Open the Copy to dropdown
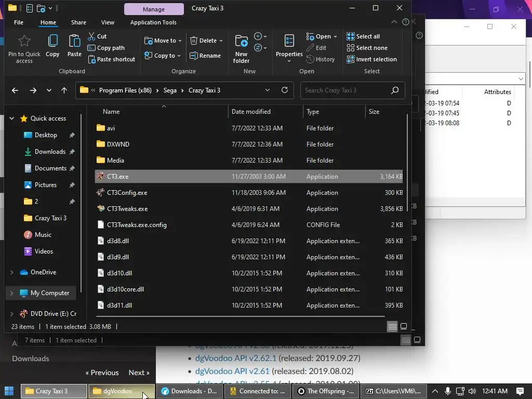 [x=163, y=56]
